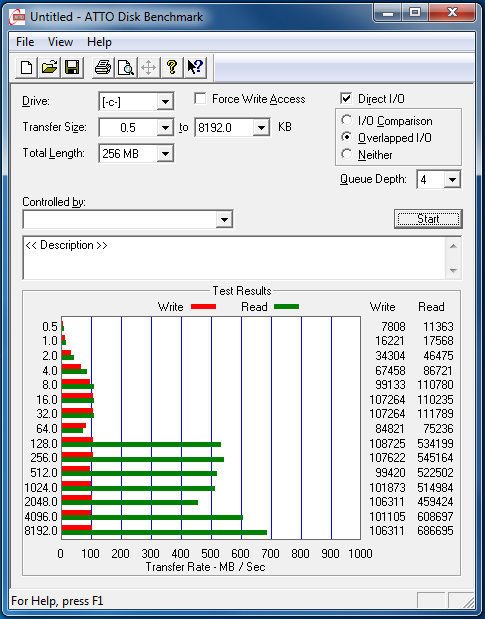Open the File menu
The height and width of the screenshot is (619, 485).
pyautogui.click(x=25, y=42)
